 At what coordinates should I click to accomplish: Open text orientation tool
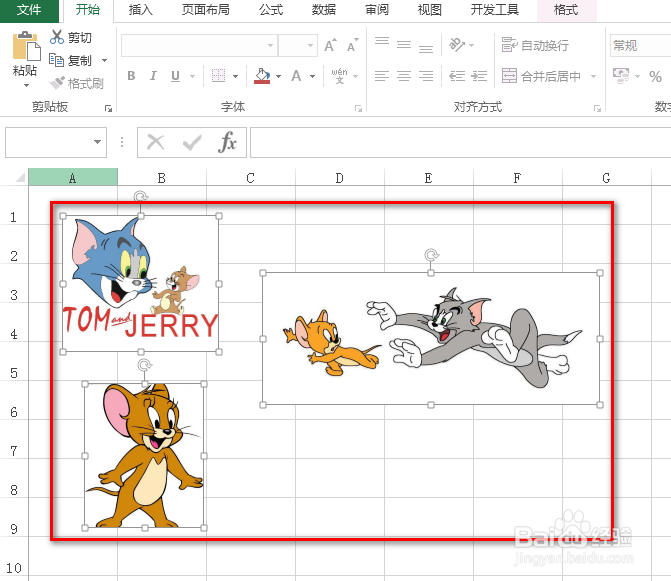point(457,44)
